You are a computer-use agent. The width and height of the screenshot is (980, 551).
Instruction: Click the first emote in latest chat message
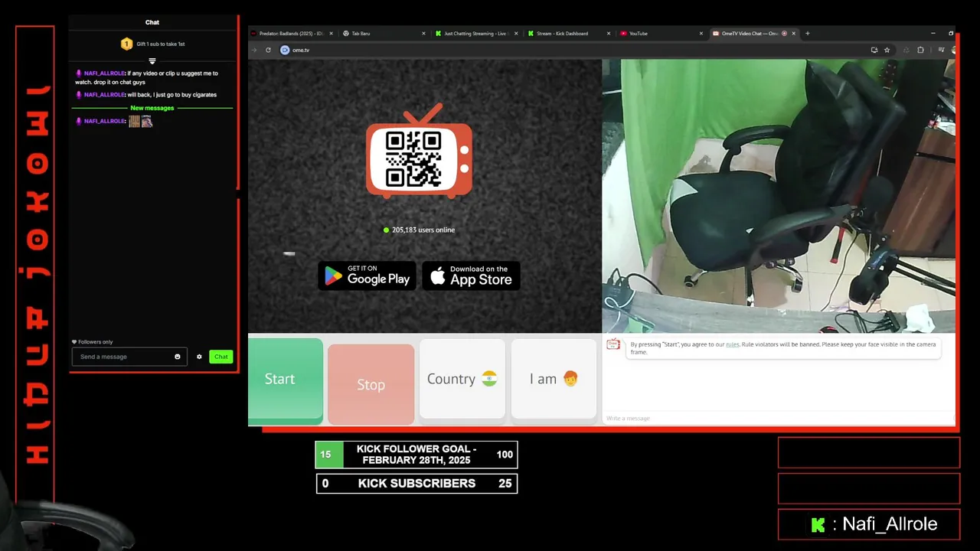(x=135, y=121)
